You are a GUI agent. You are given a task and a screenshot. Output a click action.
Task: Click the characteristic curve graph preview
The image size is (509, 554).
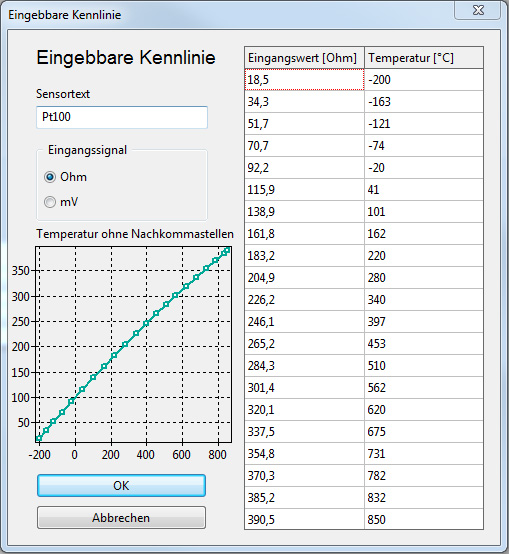(x=134, y=344)
